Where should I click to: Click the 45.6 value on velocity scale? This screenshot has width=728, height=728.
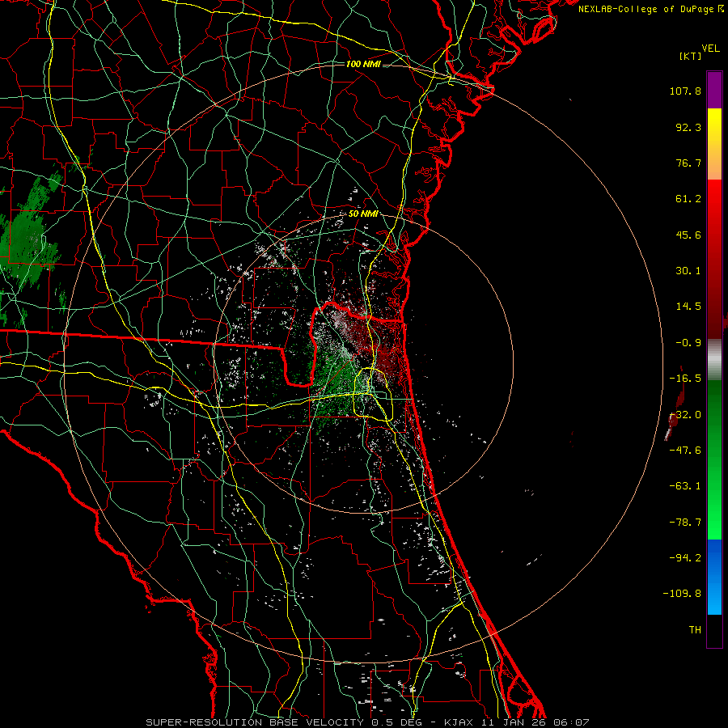pos(688,235)
